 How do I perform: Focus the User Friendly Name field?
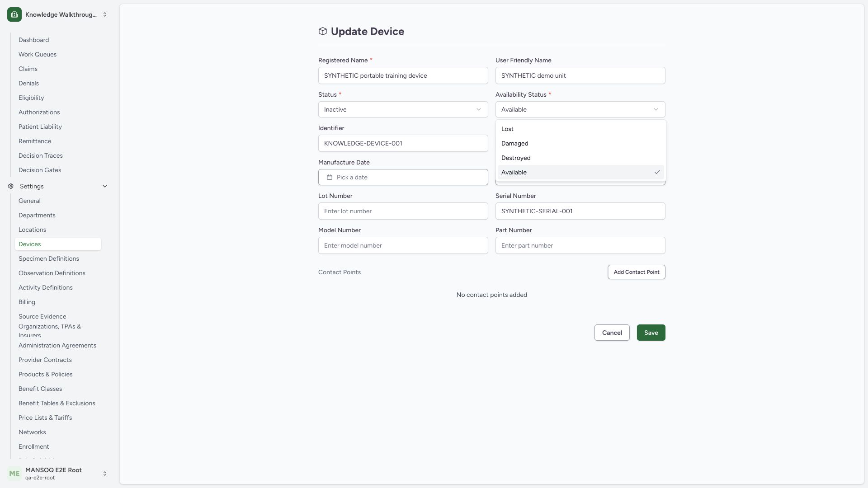pos(580,75)
